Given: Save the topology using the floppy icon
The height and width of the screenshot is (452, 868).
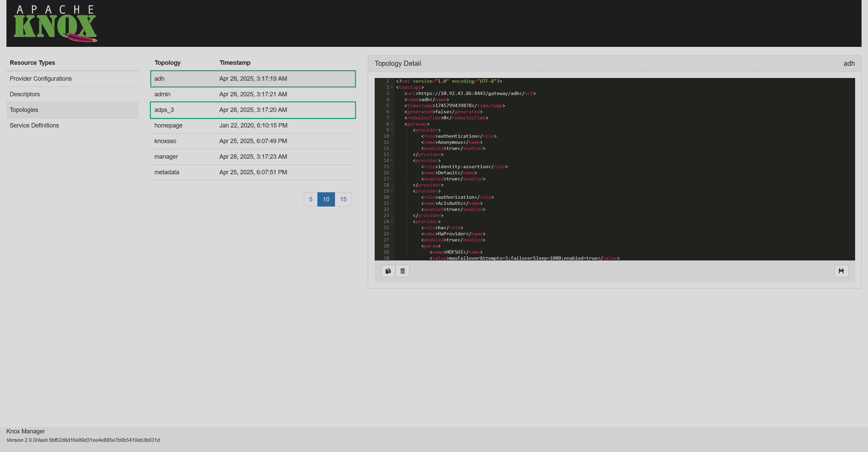Looking at the screenshot, I should click(x=841, y=271).
